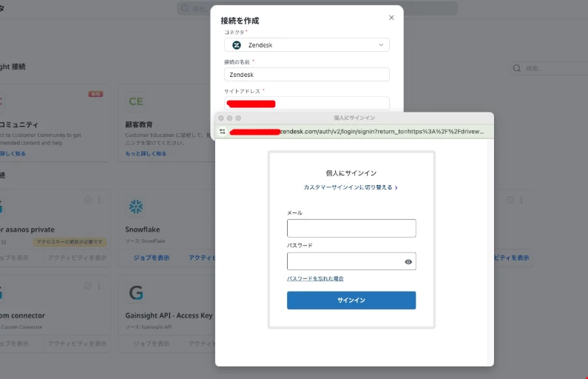Switch to カスタマーサインインに切り替える link

point(351,187)
